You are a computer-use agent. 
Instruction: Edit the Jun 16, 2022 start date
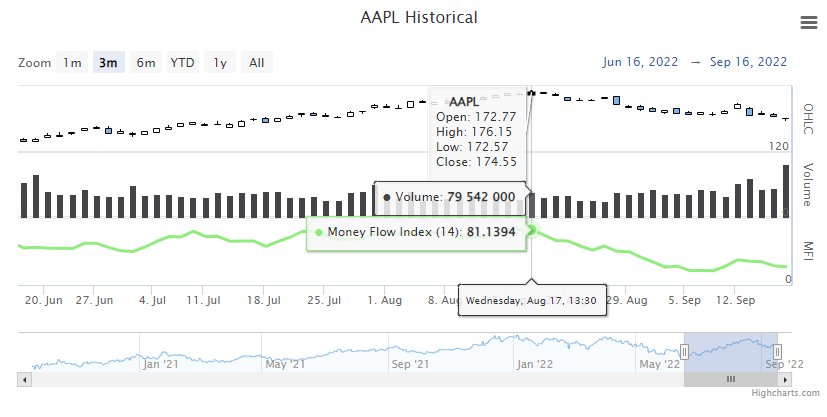click(642, 62)
